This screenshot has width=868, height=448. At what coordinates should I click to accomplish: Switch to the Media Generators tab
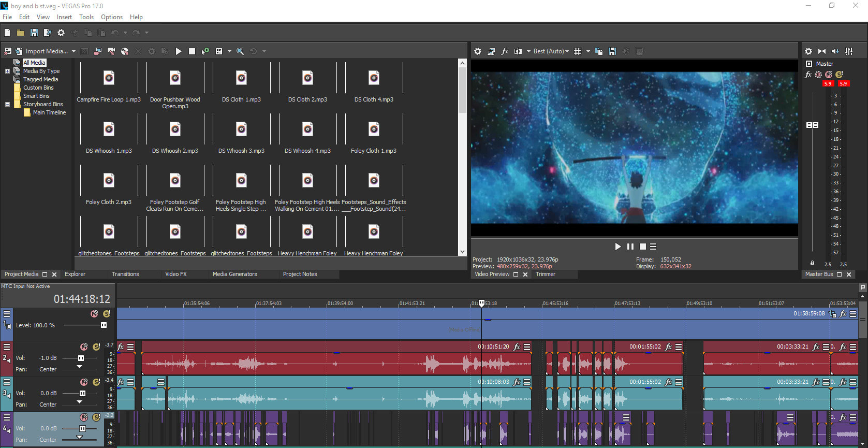234,274
